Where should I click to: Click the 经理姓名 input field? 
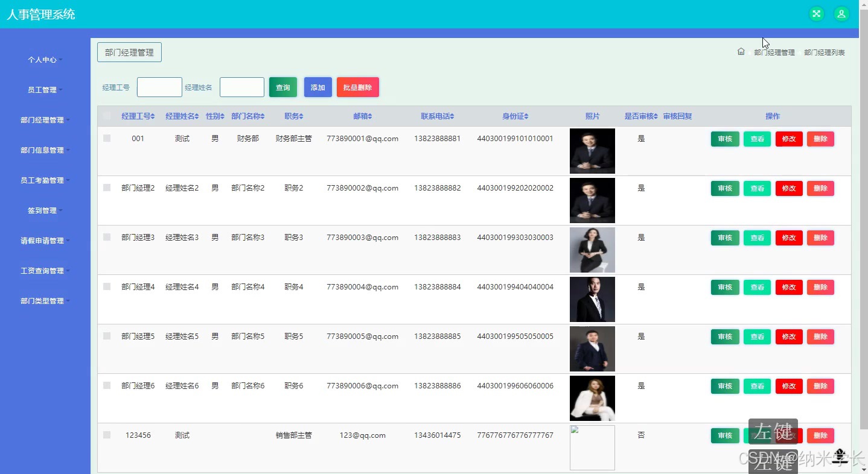(241, 86)
